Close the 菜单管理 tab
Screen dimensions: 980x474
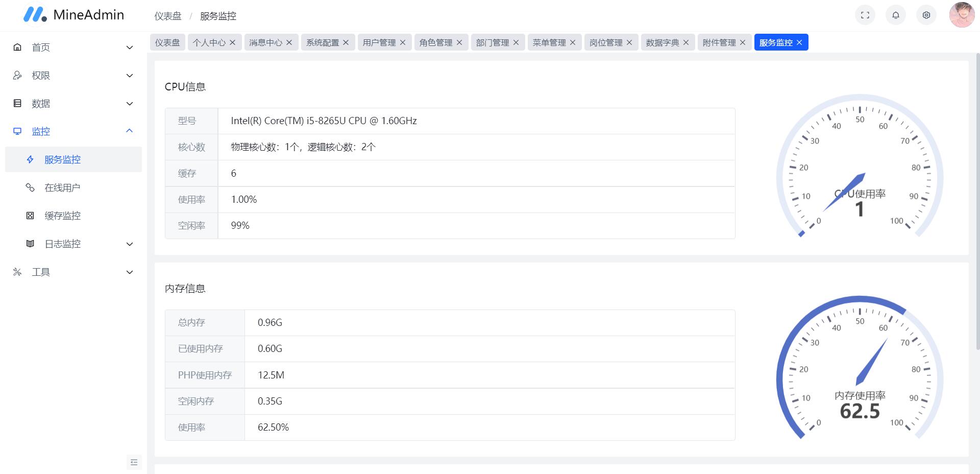point(573,42)
